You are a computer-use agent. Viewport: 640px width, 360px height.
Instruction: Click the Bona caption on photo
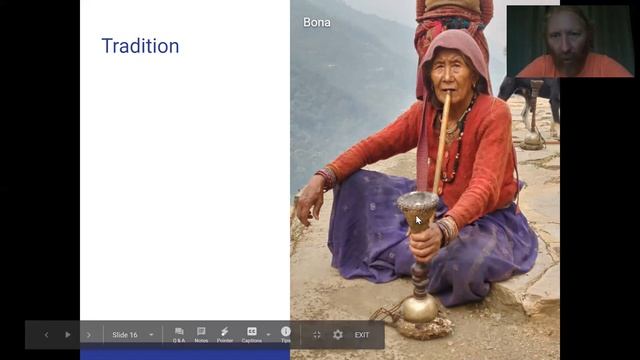tap(317, 22)
